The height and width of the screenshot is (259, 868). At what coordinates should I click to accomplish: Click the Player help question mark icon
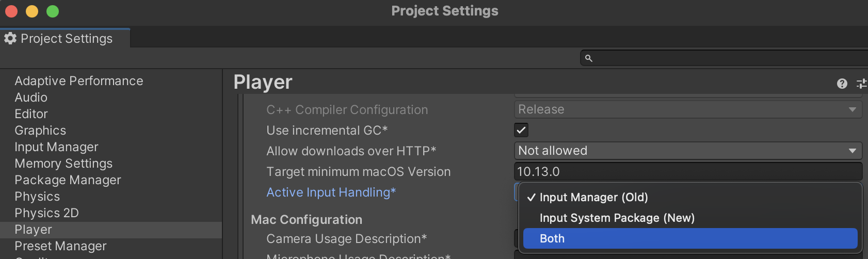pyautogui.click(x=842, y=84)
